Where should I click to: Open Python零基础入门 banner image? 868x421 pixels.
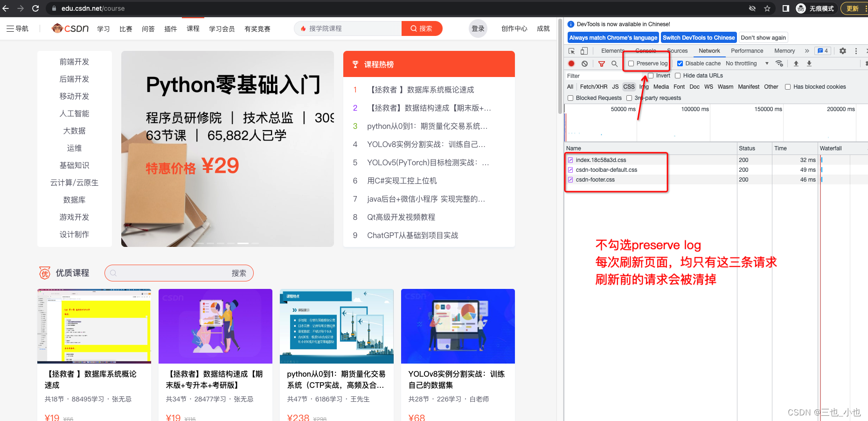click(x=228, y=149)
